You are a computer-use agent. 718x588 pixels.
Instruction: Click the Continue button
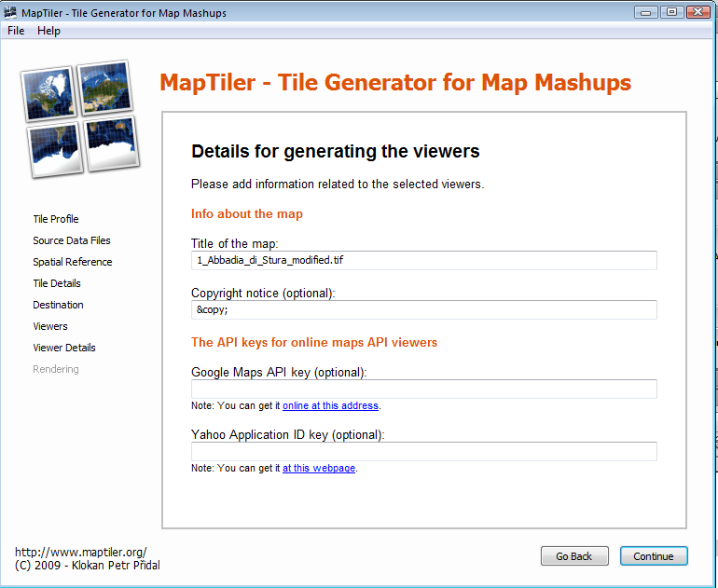pos(654,556)
